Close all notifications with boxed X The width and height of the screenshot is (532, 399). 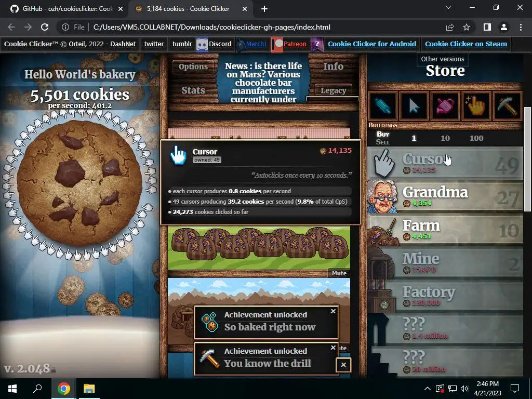pyautogui.click(x=343, y=365)
